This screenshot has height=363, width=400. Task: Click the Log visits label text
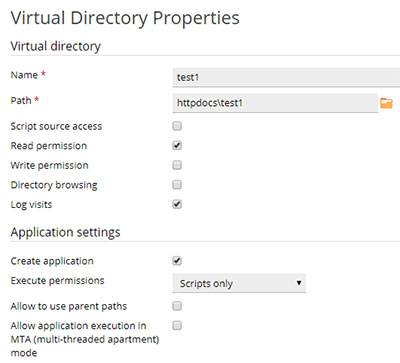click(31, 205)
